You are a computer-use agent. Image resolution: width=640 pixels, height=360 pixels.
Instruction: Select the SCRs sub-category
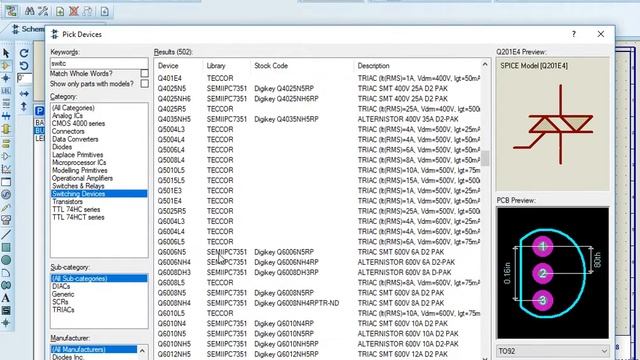pyautogui.click(x=60, y=302)
